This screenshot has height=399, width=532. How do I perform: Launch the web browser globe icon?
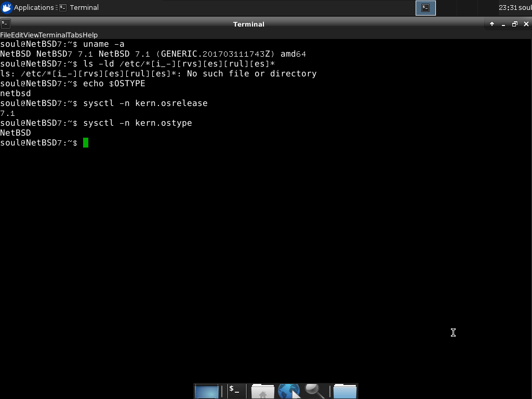[289, 391]
